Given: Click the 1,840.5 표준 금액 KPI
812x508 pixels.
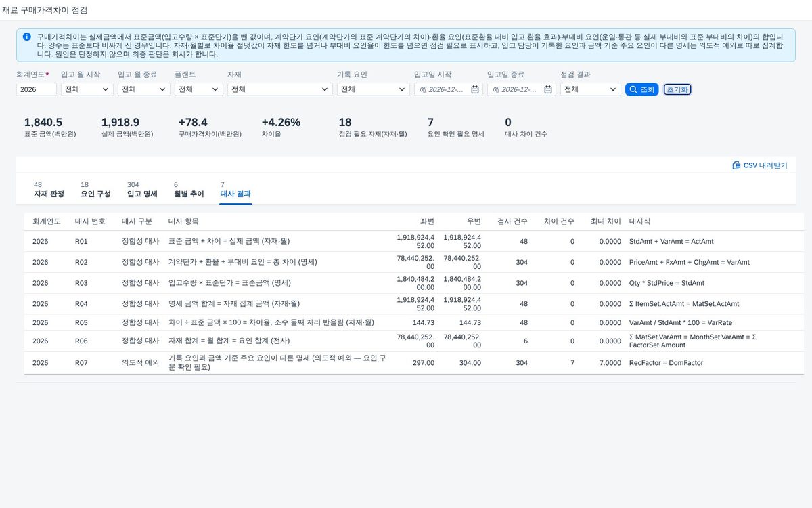Looking at the screenshot, I should click(50, 127).
